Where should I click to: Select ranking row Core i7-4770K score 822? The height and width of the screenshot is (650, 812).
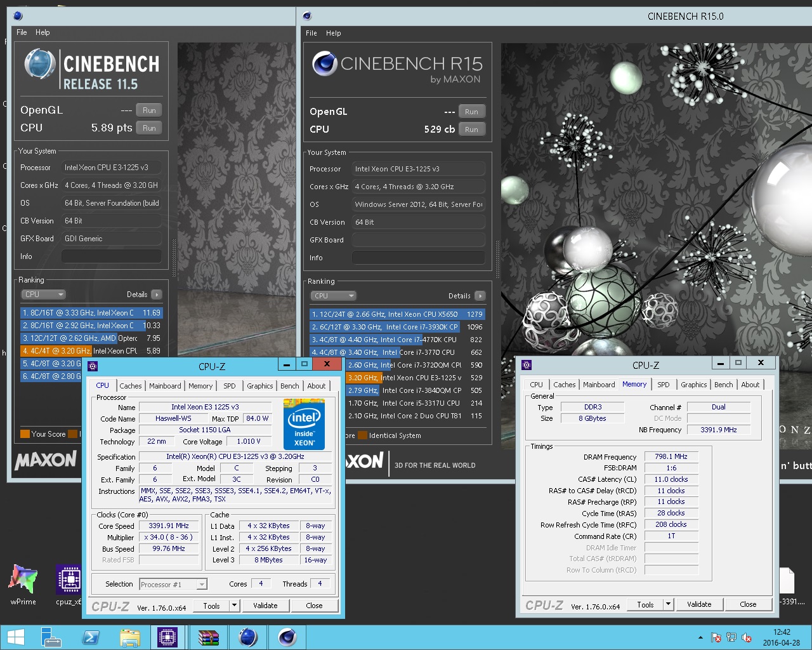(x=397, y=340)
